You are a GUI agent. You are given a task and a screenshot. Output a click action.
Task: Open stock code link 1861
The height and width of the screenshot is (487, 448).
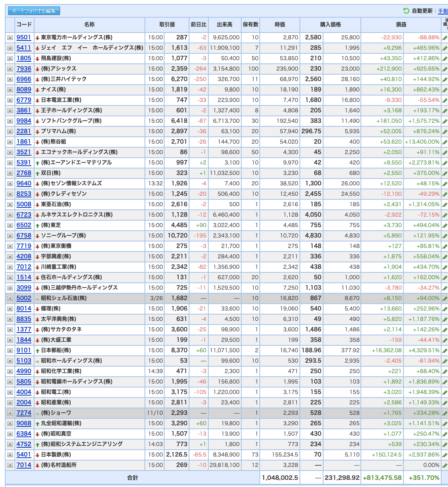pos(24,142)
